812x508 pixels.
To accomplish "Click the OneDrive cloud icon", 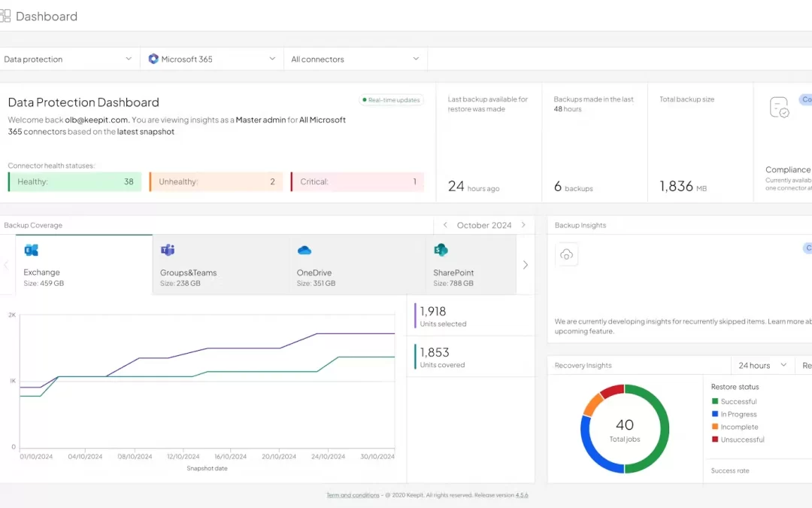I will [x=304, y=251].
